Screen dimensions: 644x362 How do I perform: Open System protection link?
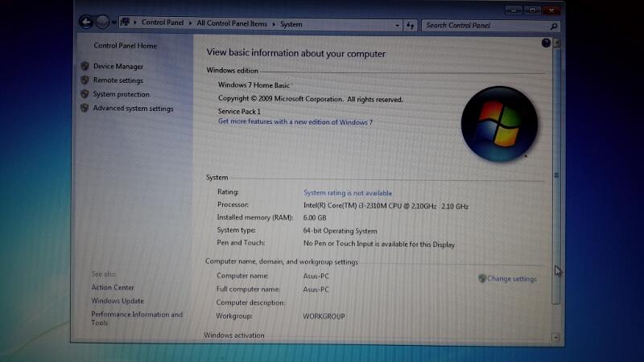(x=122, y=94)
